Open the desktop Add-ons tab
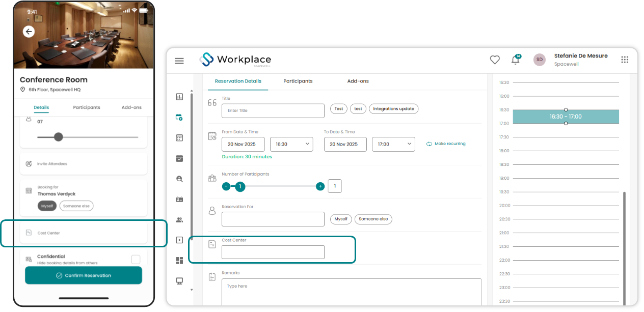 pos(358,81)
